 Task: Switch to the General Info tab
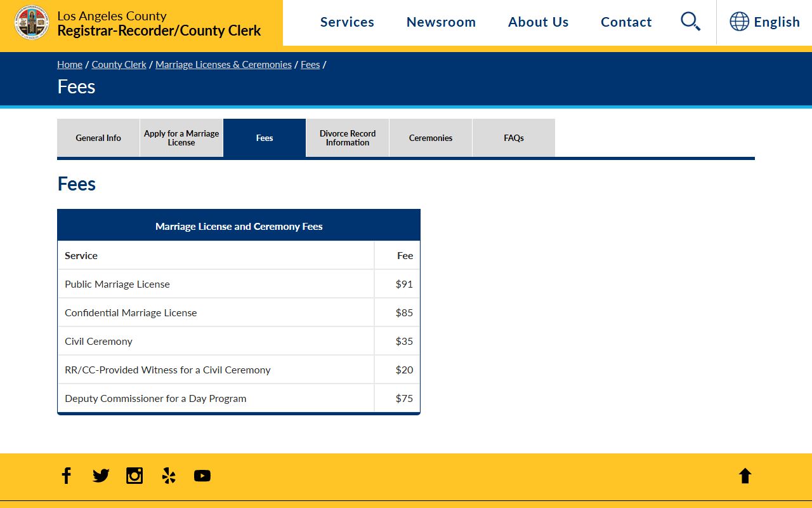pyautogui.click(x=98, y=138)
